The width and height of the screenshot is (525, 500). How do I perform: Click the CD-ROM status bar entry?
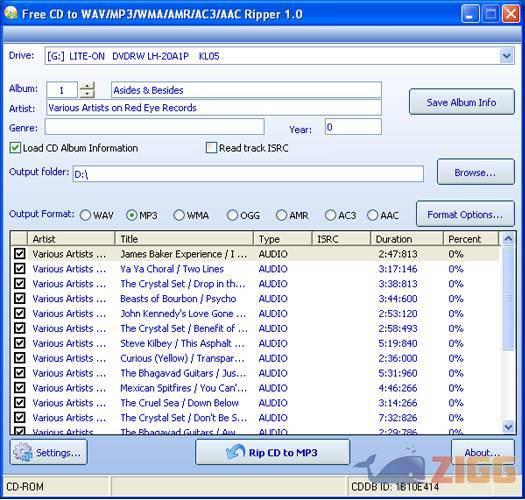point(25,486)
